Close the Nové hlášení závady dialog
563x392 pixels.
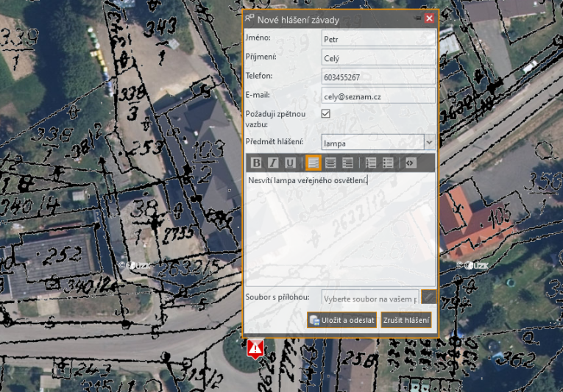[x=429, y=18]
